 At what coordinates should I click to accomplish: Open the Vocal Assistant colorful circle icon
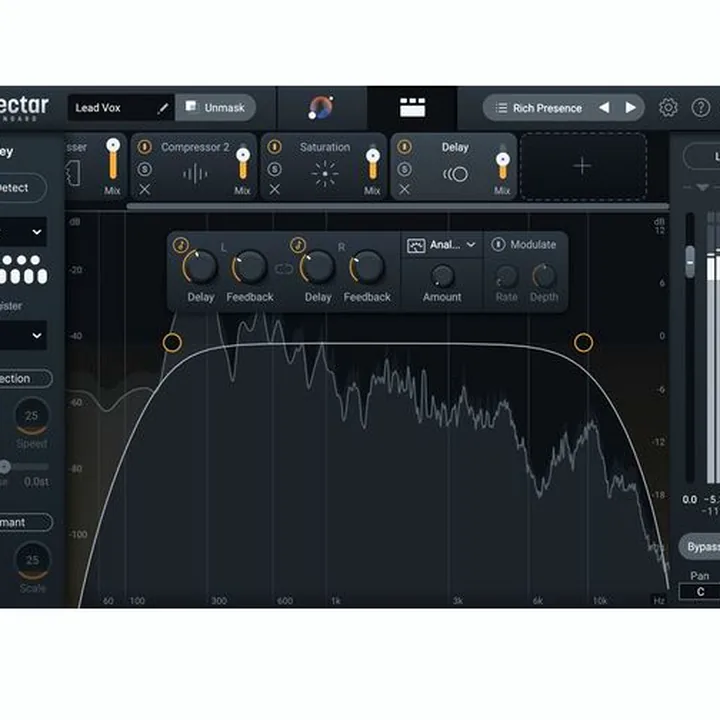coord(321,108)
